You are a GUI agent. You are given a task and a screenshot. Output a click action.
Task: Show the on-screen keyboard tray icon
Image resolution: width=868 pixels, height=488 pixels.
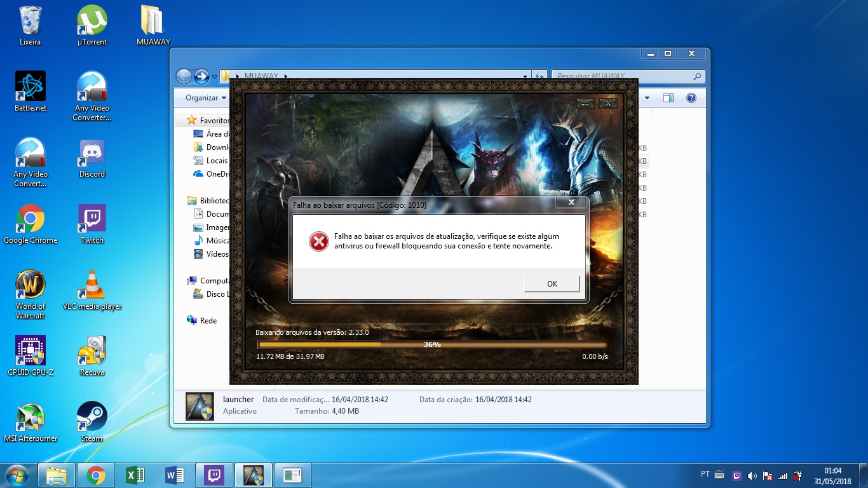coord(719,475)
